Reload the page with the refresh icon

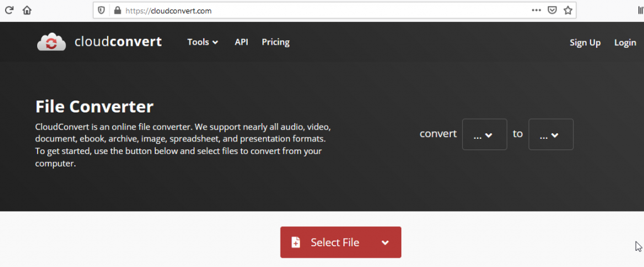pos(9,10)
